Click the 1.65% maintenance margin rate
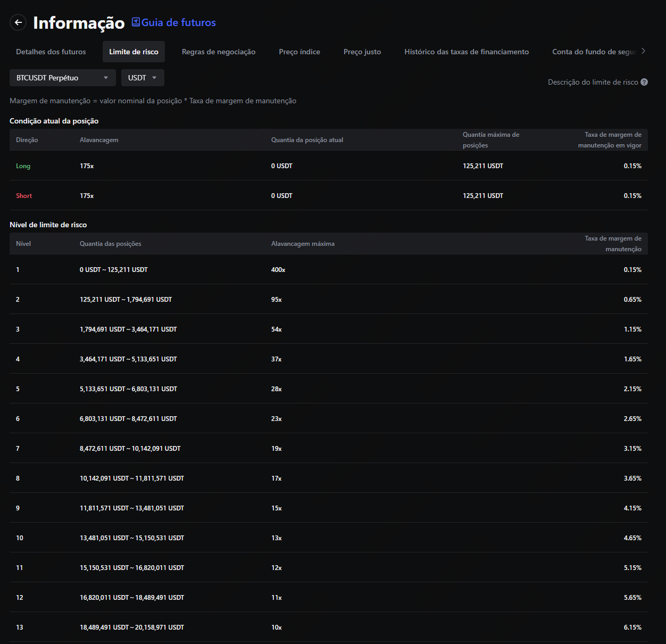Screen dimensions: 666x644 tap(632, 359)
